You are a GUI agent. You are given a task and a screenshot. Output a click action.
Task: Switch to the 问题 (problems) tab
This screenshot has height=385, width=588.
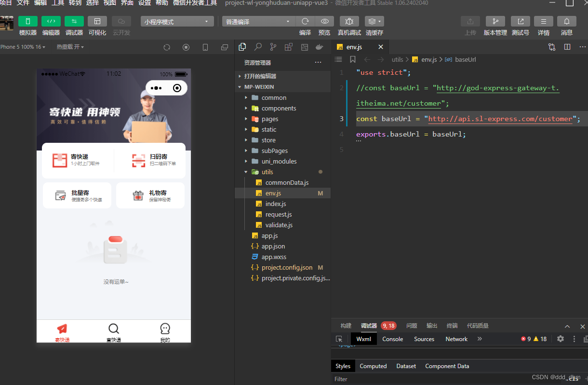click(x=412, y=326)
